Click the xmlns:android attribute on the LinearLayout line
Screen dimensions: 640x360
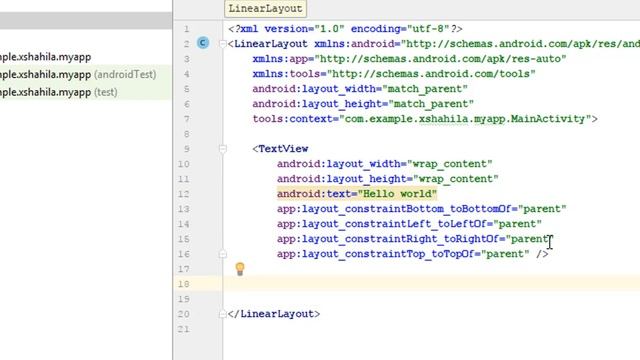[477, 44]
